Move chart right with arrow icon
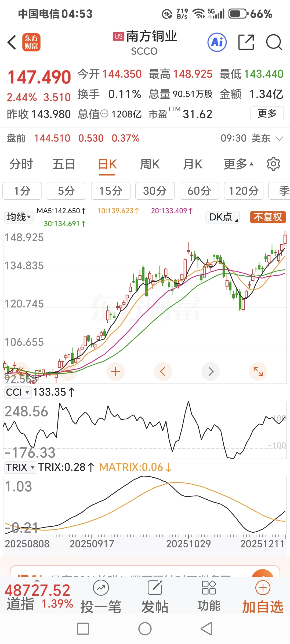The image size is (290, 644). point(211,372)
